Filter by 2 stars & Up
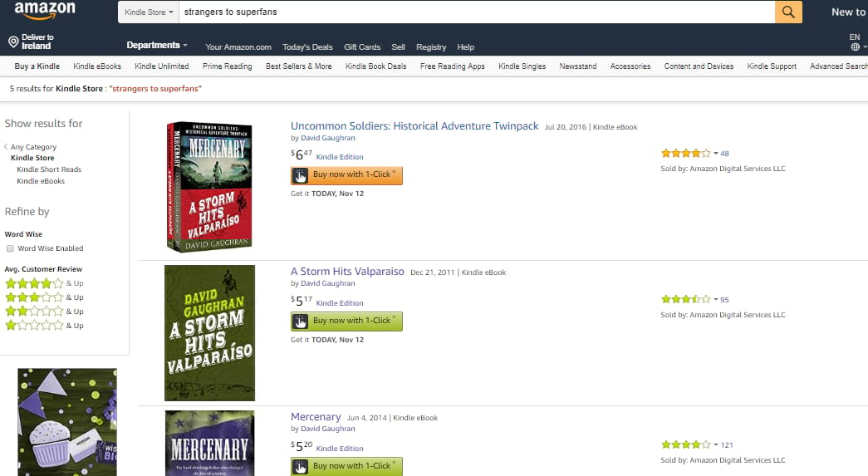The height and width of the screenshot is (476, 868). click(44, 312)
